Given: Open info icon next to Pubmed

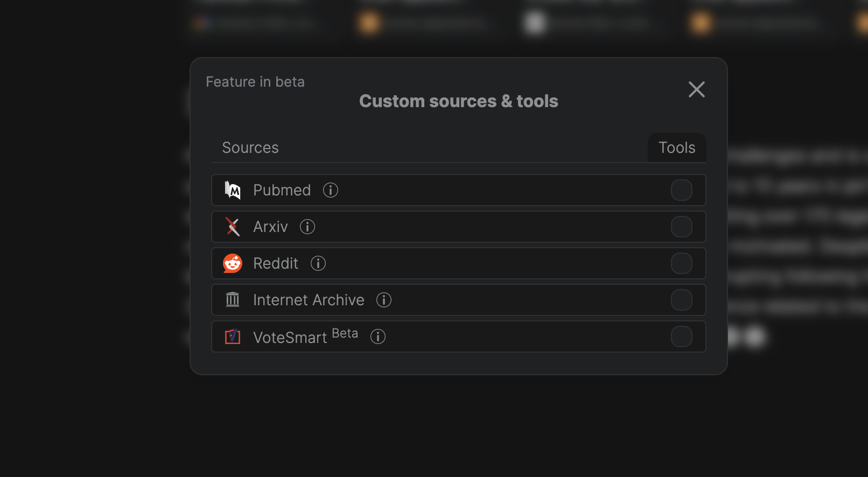Looking at the screenshot, I should 331,190.
